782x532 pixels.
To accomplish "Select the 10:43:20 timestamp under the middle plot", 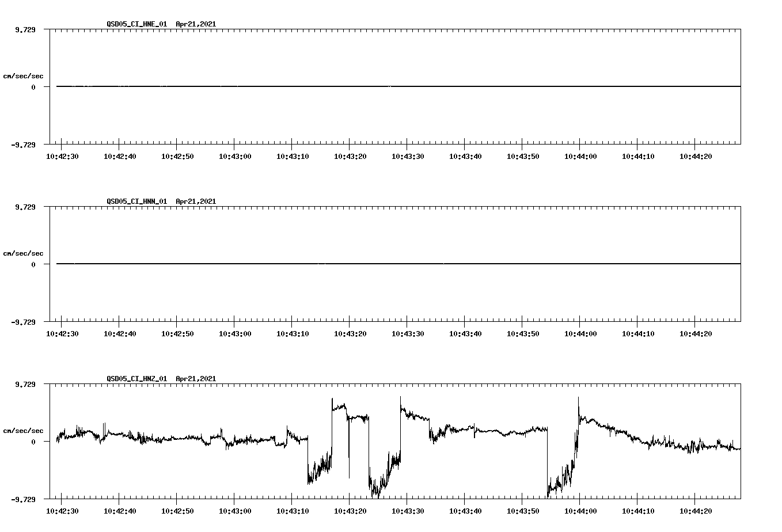I will [x=350, y=332].
